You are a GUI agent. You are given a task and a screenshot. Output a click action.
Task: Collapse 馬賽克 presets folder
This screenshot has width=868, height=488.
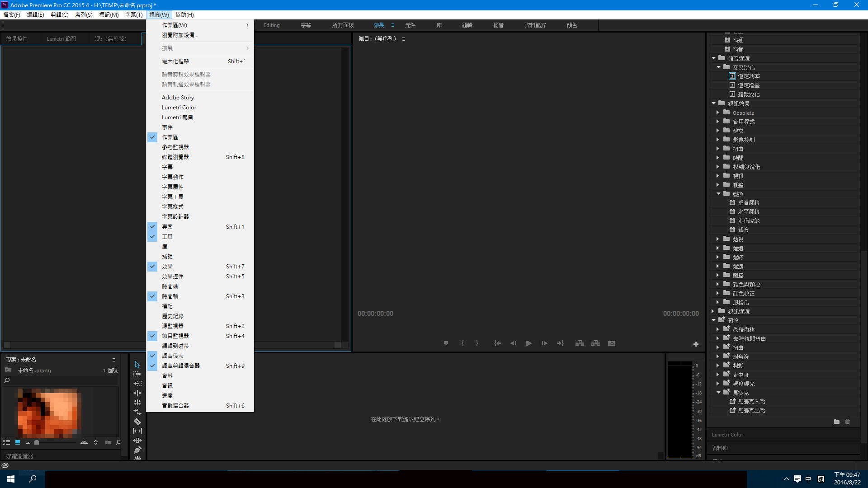coord(718,393)
